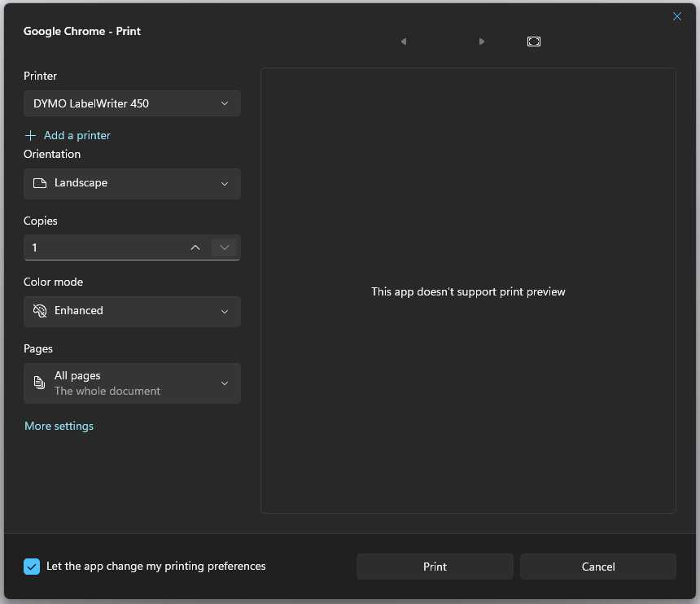700x604 pixels.
Task: Uncheck Let the app change my printing preferences
Action: coord(32,567)
